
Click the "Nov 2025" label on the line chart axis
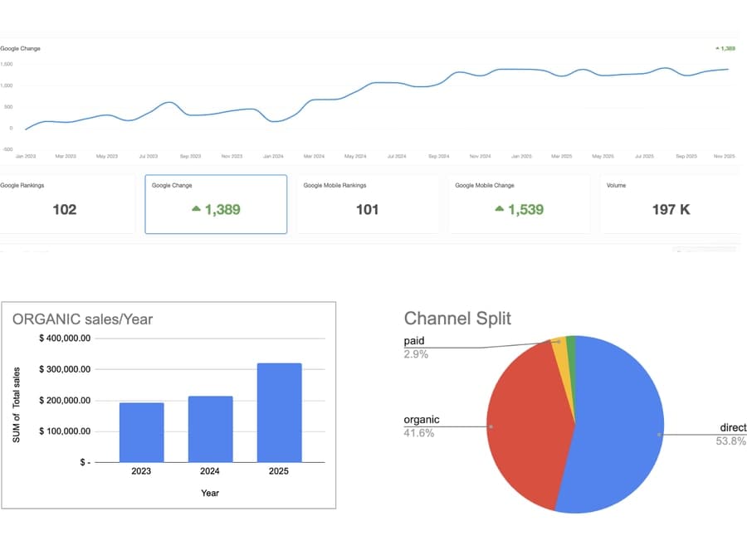pos(724,156)
